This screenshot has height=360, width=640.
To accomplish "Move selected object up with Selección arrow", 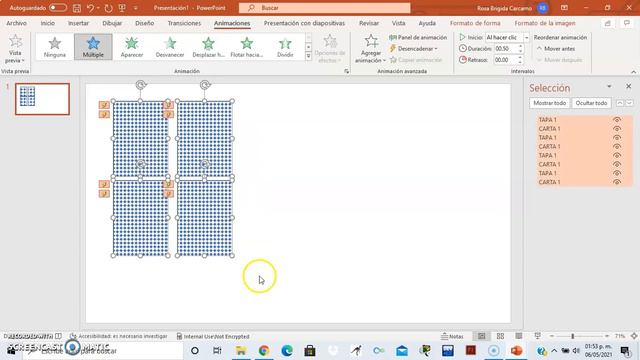I will click(620, 103).
